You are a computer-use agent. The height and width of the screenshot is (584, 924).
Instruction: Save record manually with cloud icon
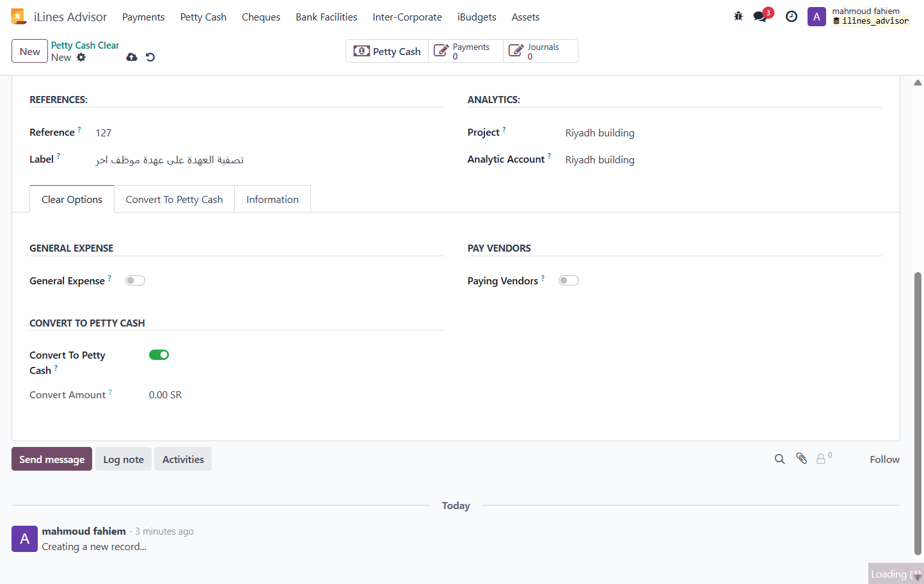coord(132,57)
